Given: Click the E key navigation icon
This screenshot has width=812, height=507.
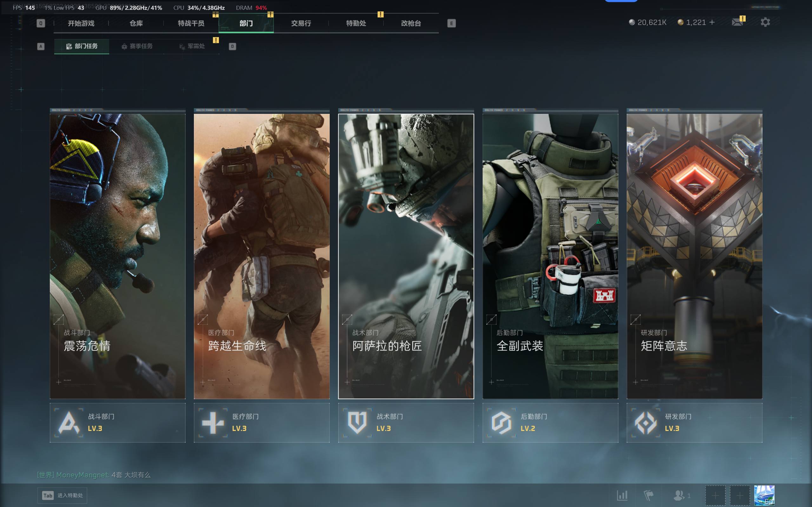Looking at the screenshot, I should click(451, 23).
